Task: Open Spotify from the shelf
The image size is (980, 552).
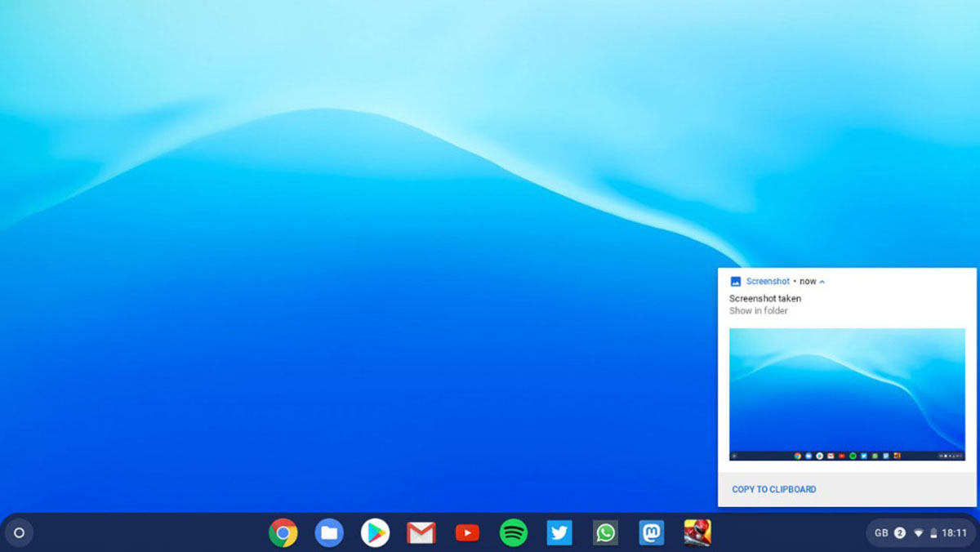Action: pos(513,532)
